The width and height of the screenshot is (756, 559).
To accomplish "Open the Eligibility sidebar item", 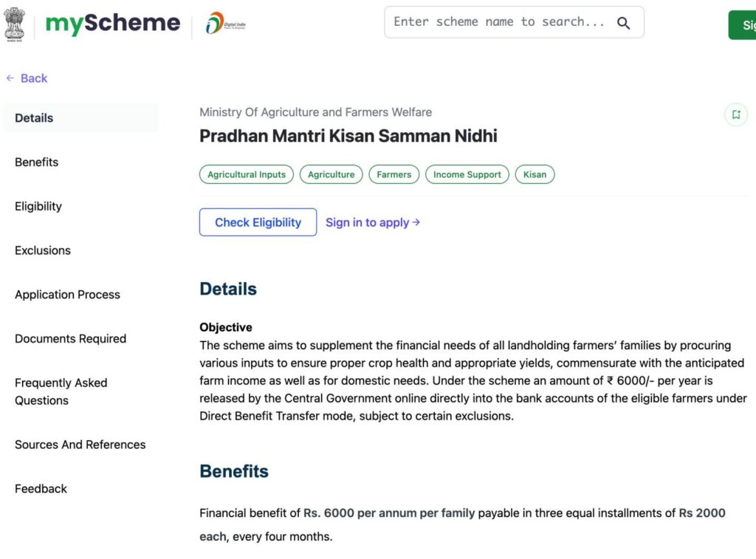I will 38,207.
